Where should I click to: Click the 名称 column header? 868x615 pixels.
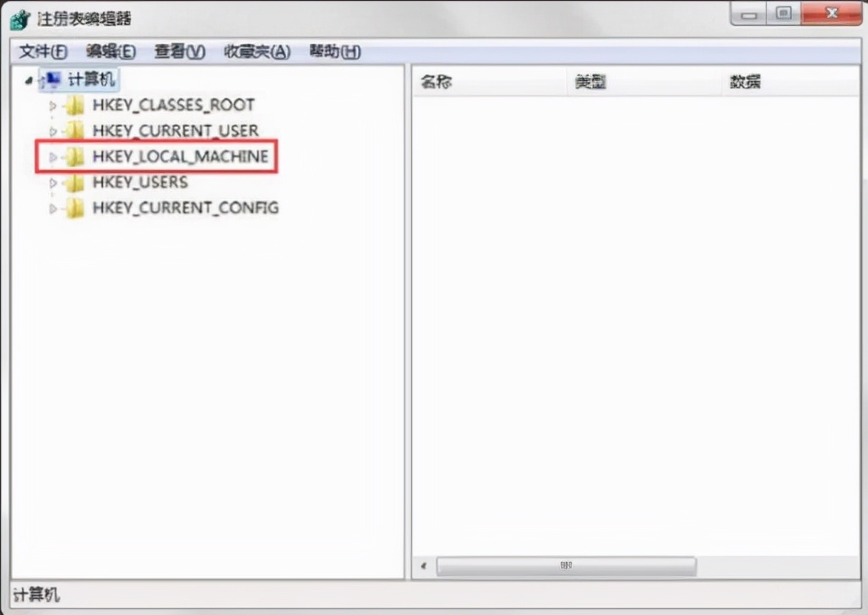[490, 81]
